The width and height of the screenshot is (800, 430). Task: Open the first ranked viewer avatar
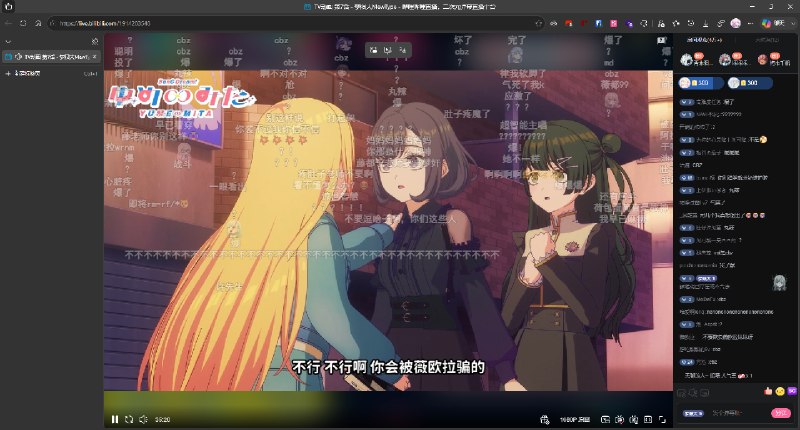[x=686, y=60]
